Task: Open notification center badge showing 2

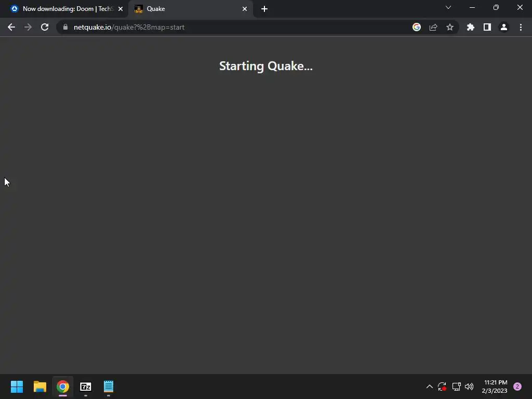Action: (x=517, y=387)
